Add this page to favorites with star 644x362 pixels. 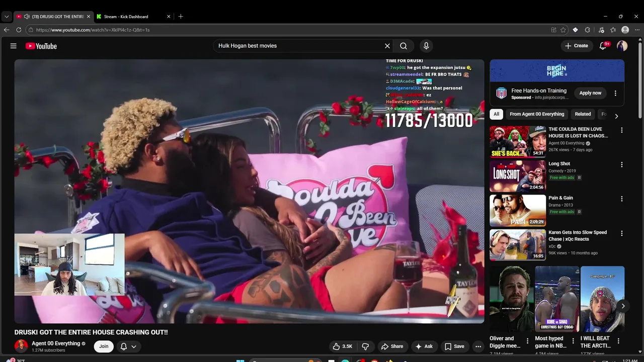point(563,30)
